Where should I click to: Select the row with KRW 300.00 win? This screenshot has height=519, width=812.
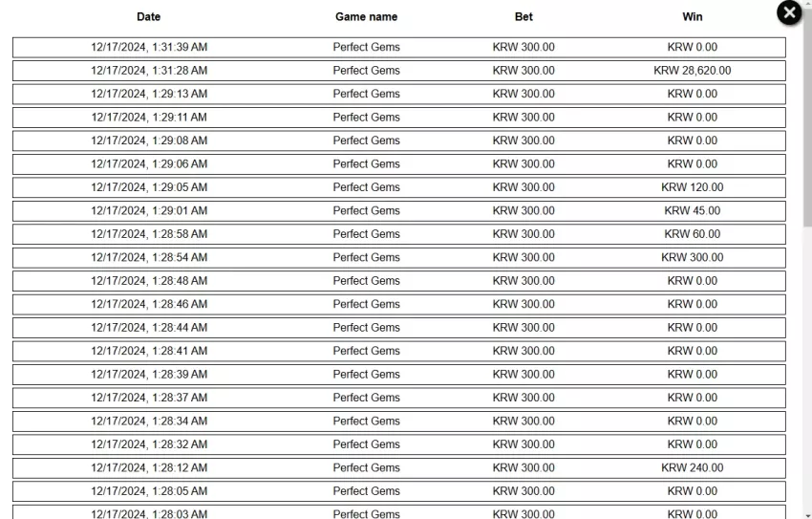(x=399, y=257)
